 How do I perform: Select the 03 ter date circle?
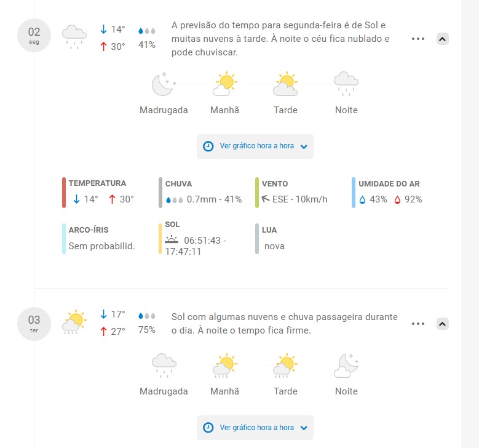coord(34,323)
